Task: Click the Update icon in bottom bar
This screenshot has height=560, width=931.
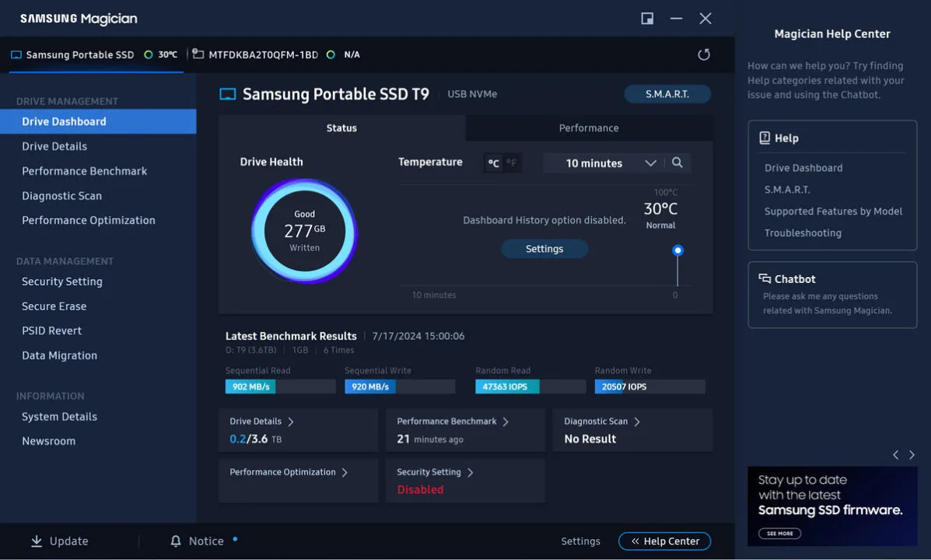Action: [36, 541]
